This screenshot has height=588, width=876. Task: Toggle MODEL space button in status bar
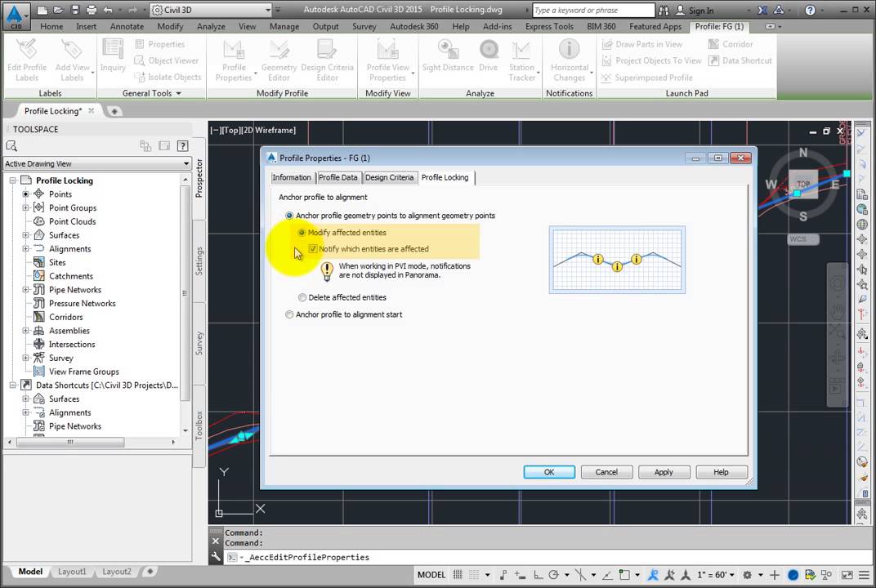tap(431, 575)
